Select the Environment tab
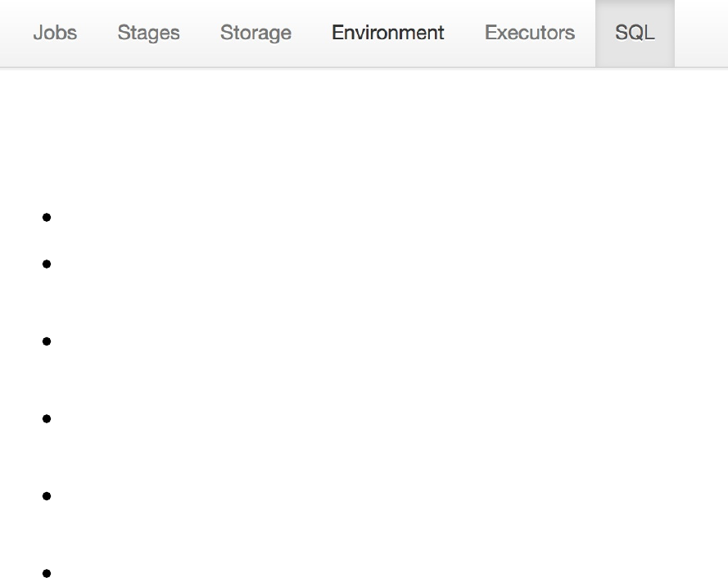Image resolution: width=728 pixels, height=578 pixels. coord(388,33)
